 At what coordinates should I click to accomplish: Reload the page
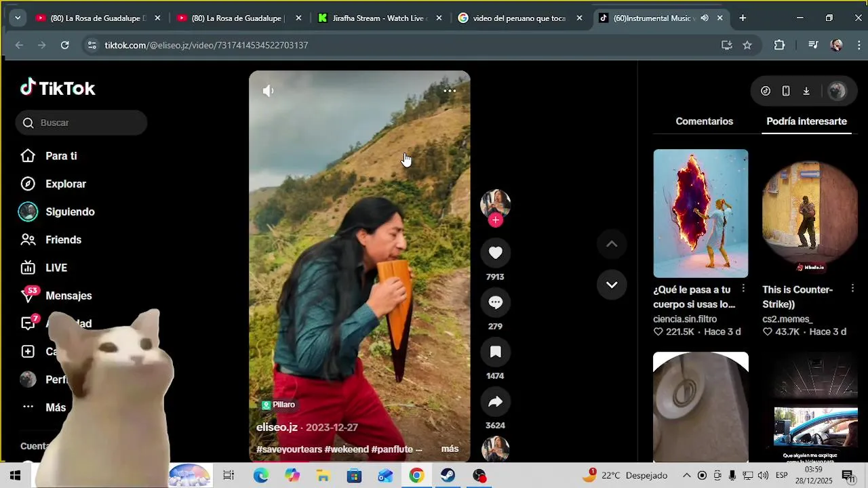(64, 45)
